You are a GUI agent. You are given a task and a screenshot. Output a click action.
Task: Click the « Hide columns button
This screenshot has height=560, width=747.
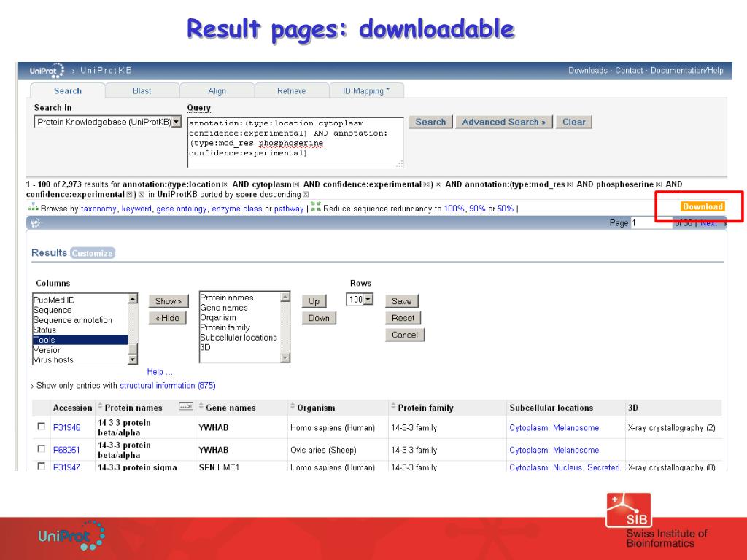pos(168,318)
